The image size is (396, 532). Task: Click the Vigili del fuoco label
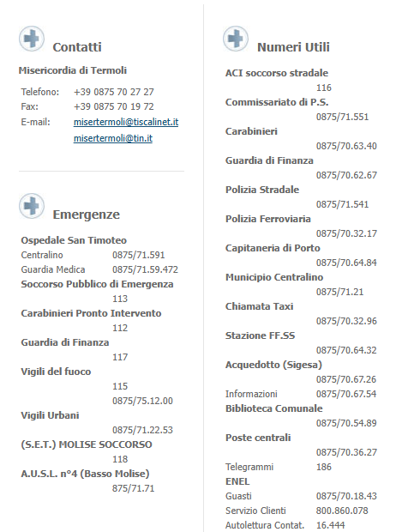(56, 372)
